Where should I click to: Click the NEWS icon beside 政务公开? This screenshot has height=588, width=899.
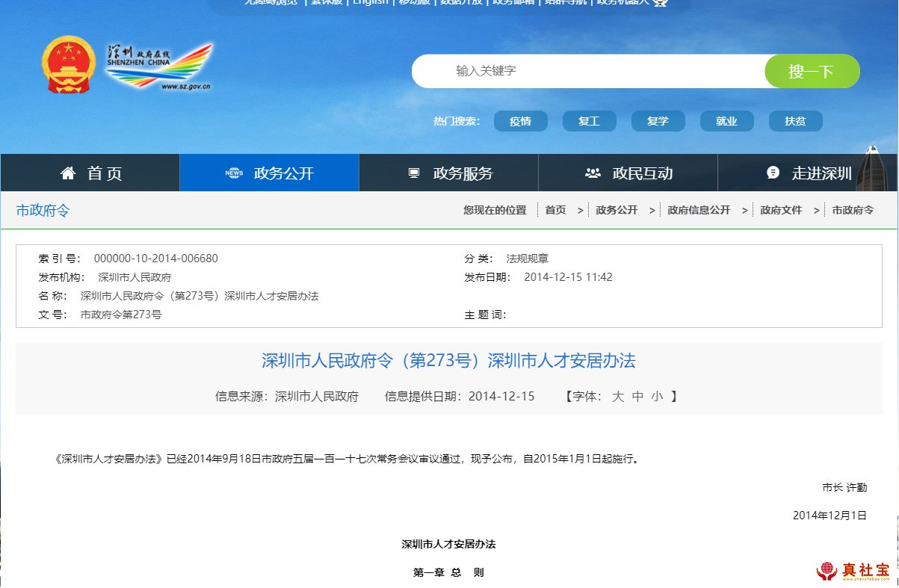234,173
